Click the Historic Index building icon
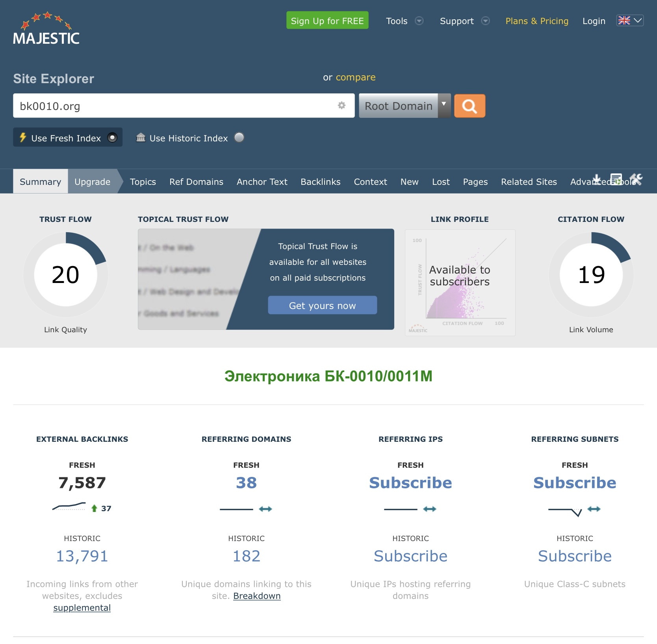 tap(141, 138)
